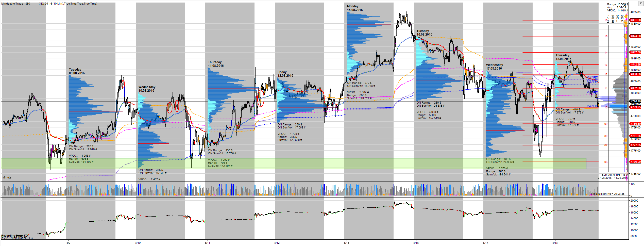Click the VPOC: 727 # text for 18.08
This screenshot has width=644, height=246.
[566, 119]
